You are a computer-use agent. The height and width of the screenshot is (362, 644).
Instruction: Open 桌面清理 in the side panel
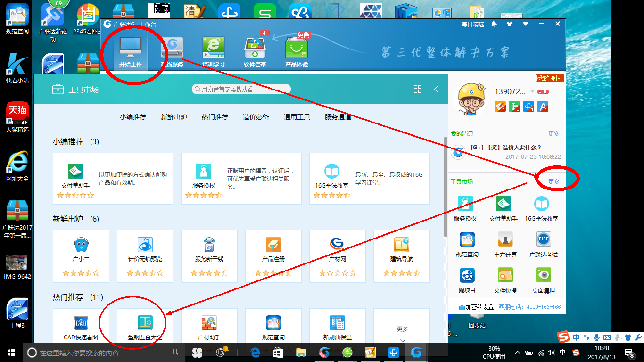[x=543, y=280]
